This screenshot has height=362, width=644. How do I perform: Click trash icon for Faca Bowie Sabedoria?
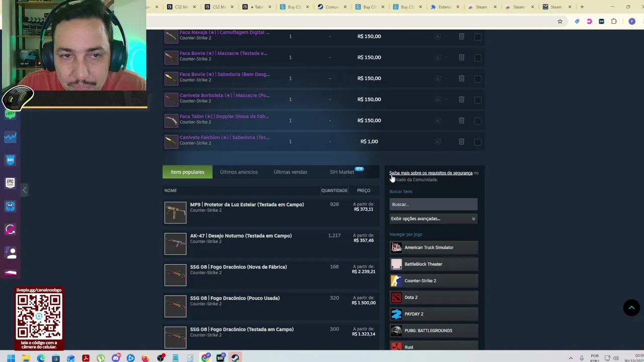click(x=461, y=78)
